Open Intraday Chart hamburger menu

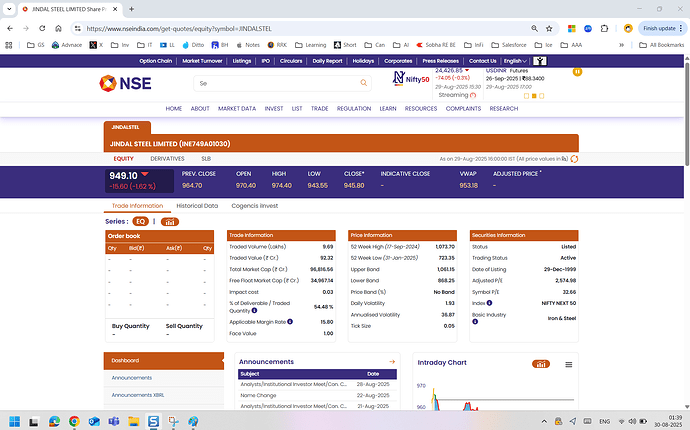[569, 364]
